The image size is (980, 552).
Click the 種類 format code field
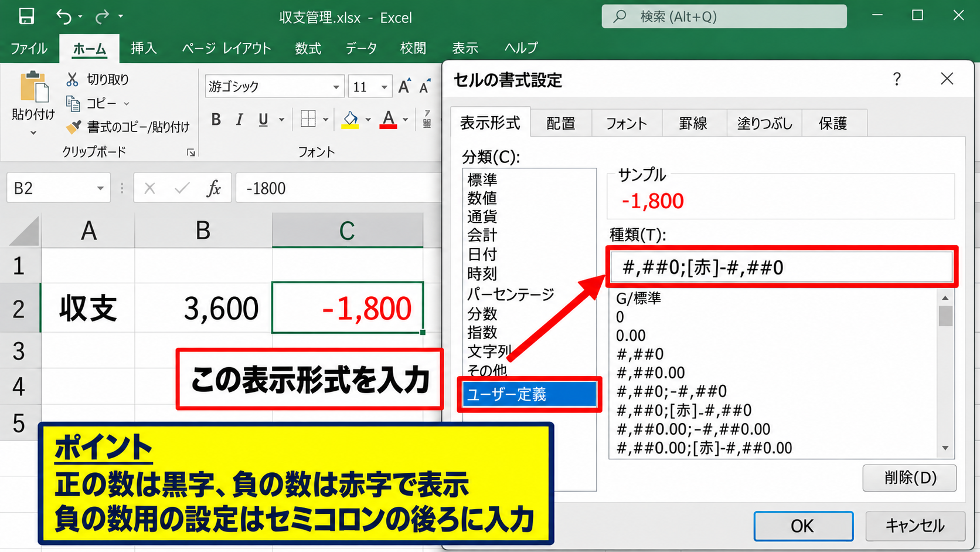point(781,267)
